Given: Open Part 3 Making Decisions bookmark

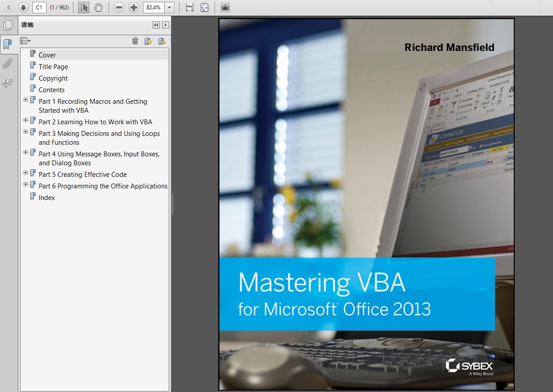Looking at the screenshot, I should tap(99, 138).
